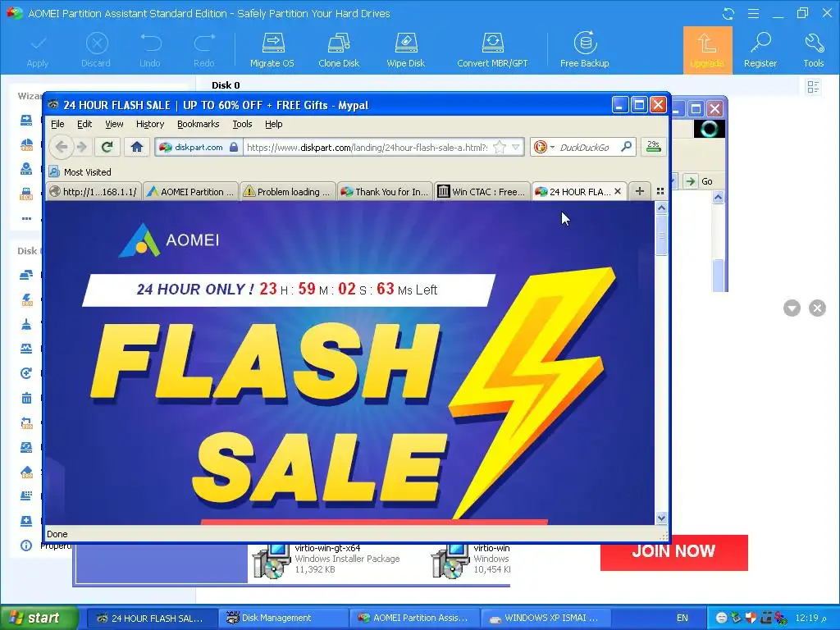The height and width of the screenshot is (630, 840).
Task: Click the broom wipe icon in sidebar
Action: point(26,324)
